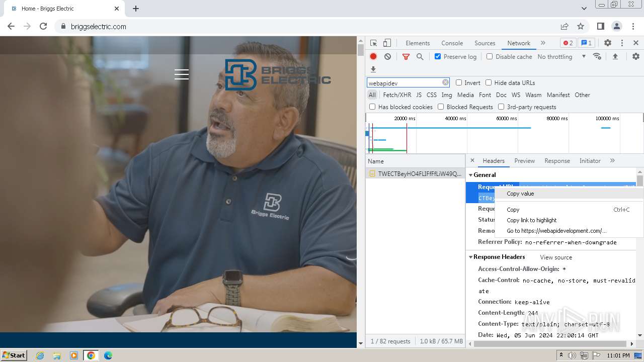Screen dimensions: 644x362
Task: Enable the Disable cache checkbox
Action: pos(490,57)
